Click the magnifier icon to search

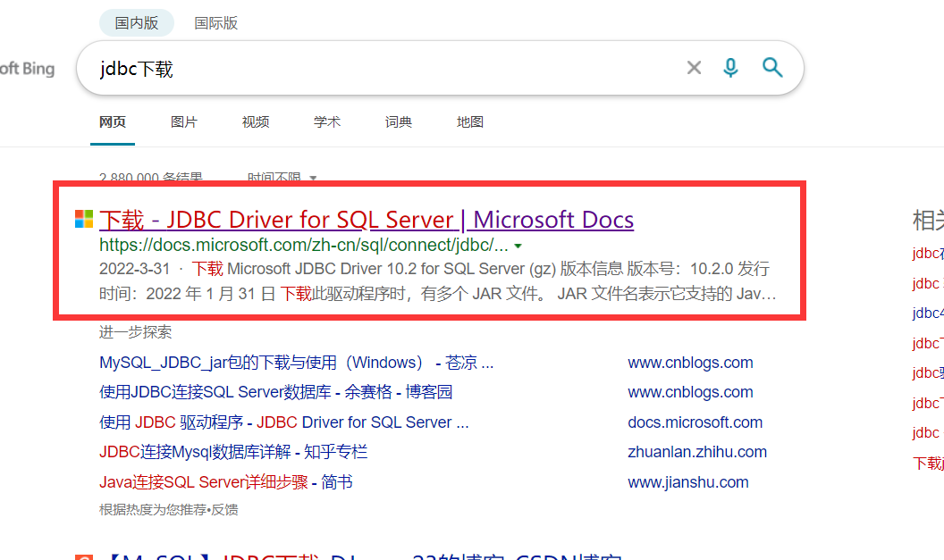click(x=771, y=67)
